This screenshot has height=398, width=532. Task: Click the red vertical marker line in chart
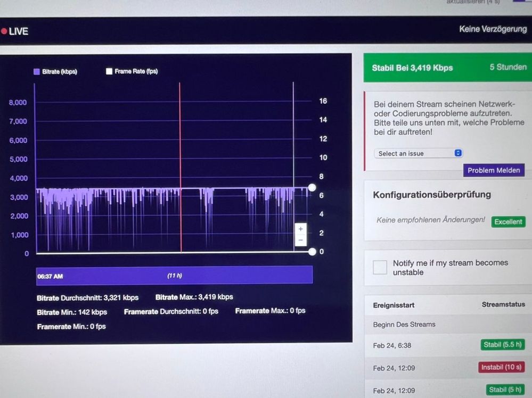click(x=180, y=168)
